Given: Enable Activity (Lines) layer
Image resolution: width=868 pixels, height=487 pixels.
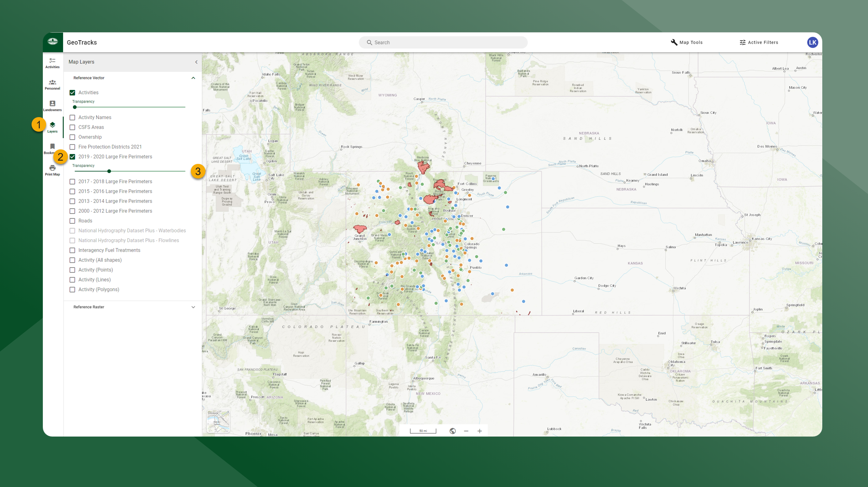Looking at the screenshot, I should click(73, 280).
